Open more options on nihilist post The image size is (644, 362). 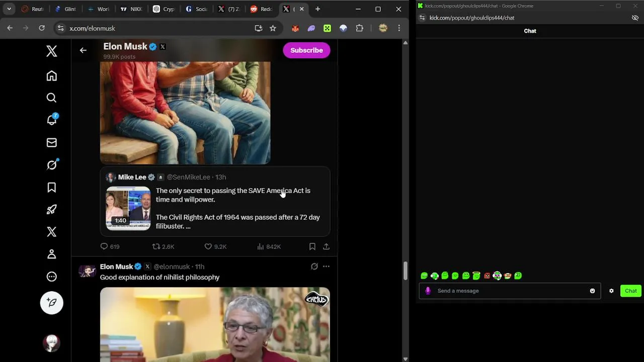pyautogui.click(x=326, y=266)
